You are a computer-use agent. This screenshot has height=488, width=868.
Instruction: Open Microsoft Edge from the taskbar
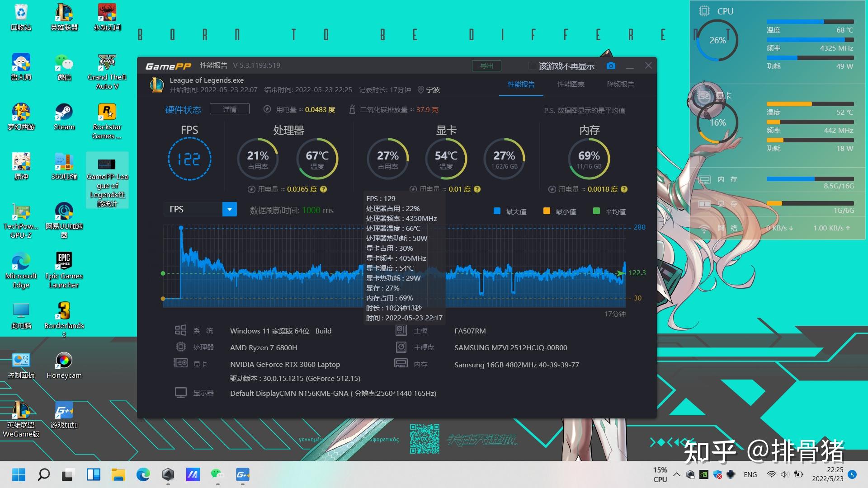pos(143,474)
